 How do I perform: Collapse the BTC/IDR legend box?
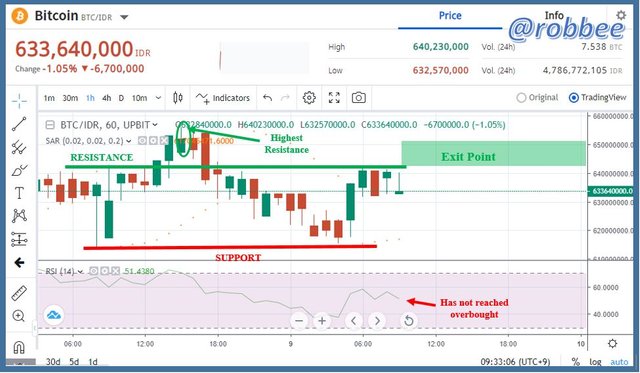tap(50, 124)
